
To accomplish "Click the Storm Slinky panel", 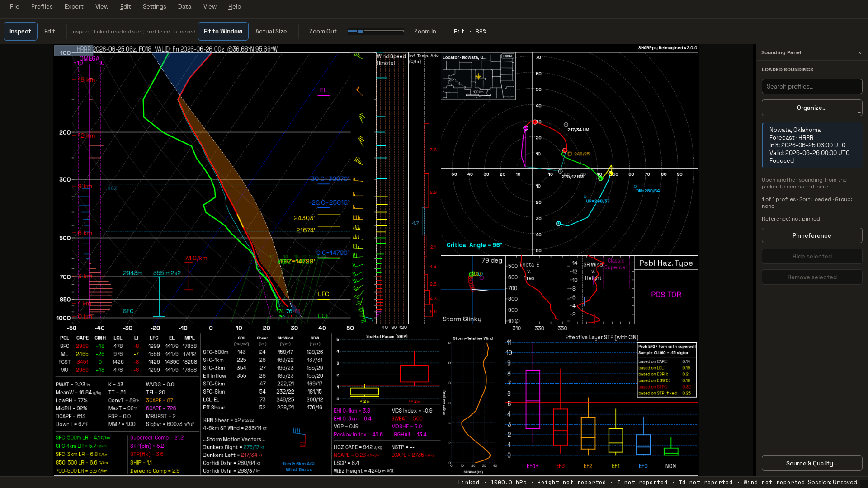I will click(473, 290).
